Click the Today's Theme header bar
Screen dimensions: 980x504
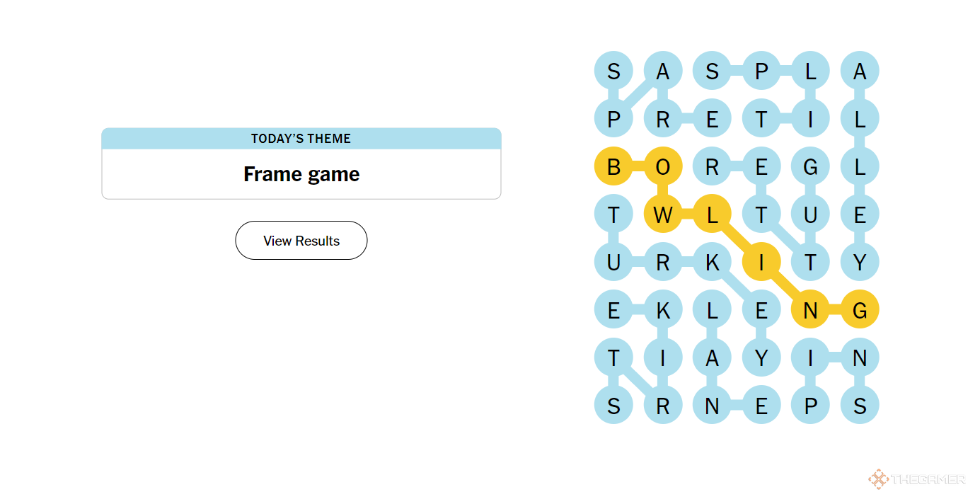click(x=301, y=139)
